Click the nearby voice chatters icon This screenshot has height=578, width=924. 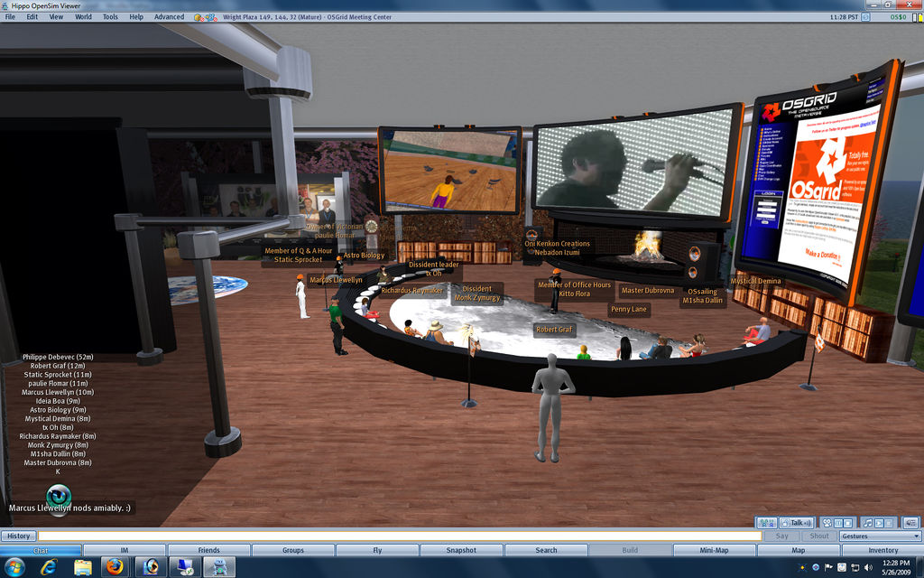767,523
